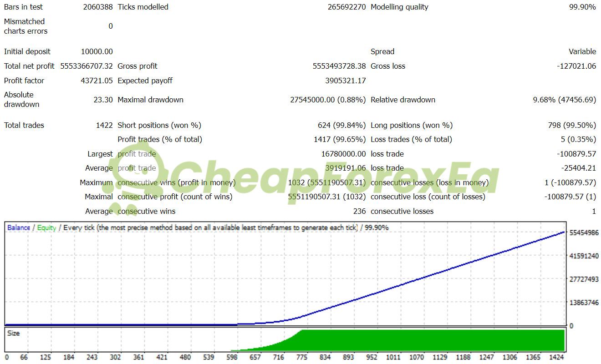
Task: Click the Spread Variable value
Action: [x=582, y=51]
